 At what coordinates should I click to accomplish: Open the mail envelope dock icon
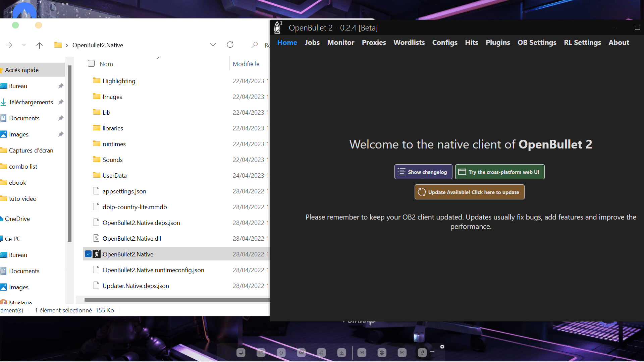[402, 352]
